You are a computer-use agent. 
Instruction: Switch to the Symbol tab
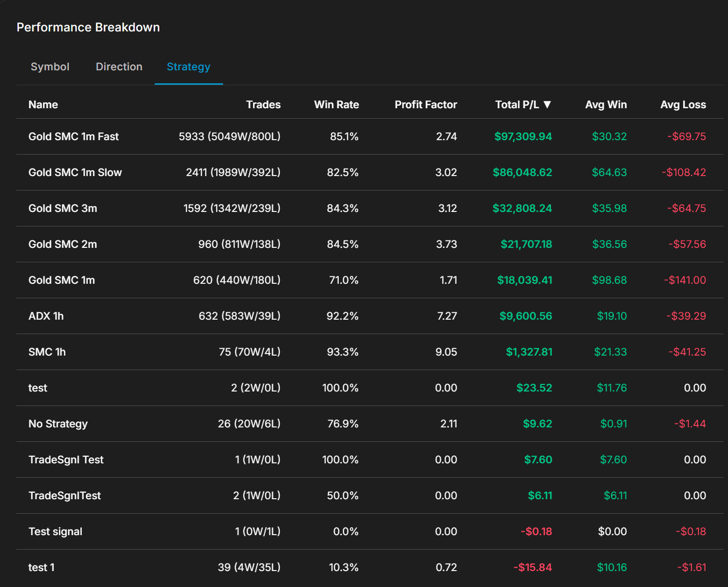click(x=50, y=66)
